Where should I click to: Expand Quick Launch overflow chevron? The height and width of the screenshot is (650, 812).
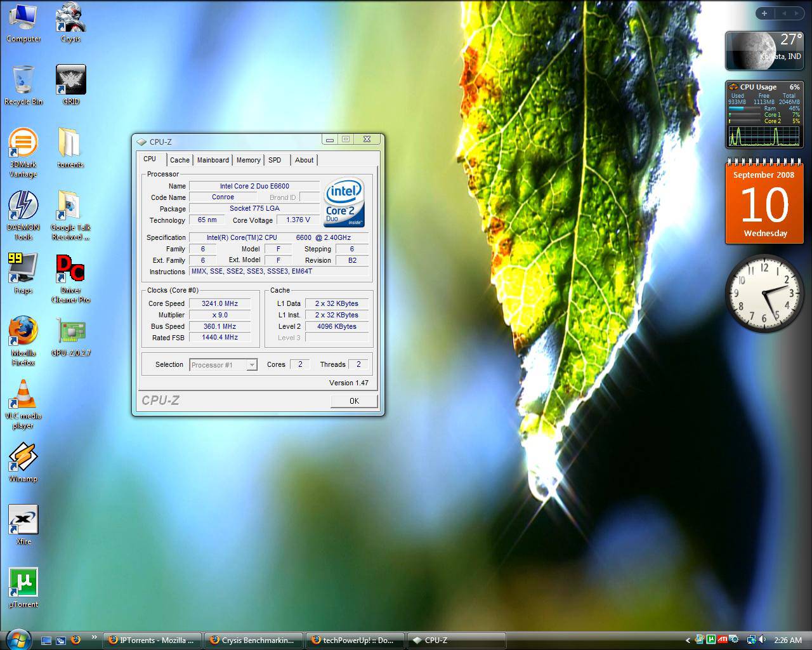pos(95,637)
